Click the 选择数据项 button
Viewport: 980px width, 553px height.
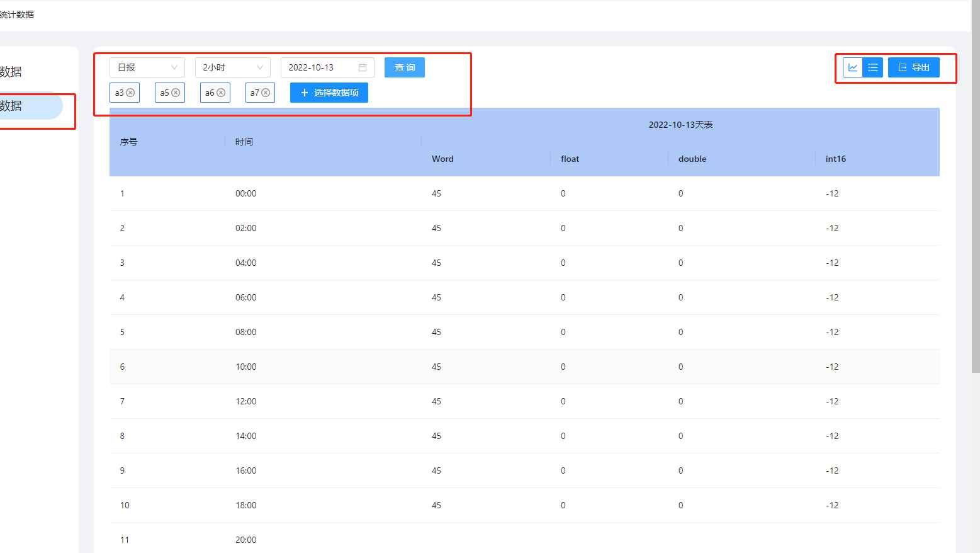(x=329, y=93)
